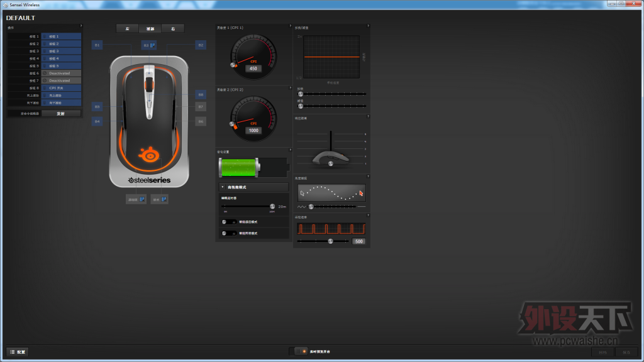Image resolution: width=644 pixels, height=362 pixels.
Task: Open the config list button at the bottom left
Action: pos(18,352)
